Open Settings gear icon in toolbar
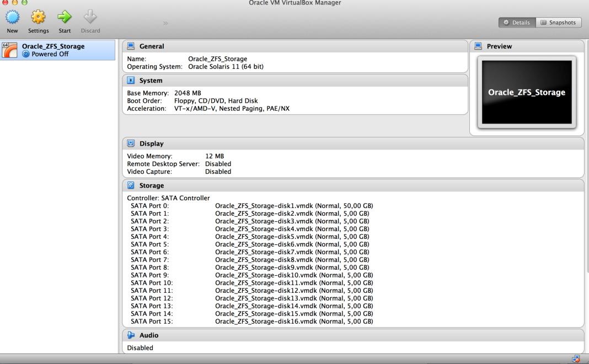This screenshot has height=364, width=589. tap(38, 17)
